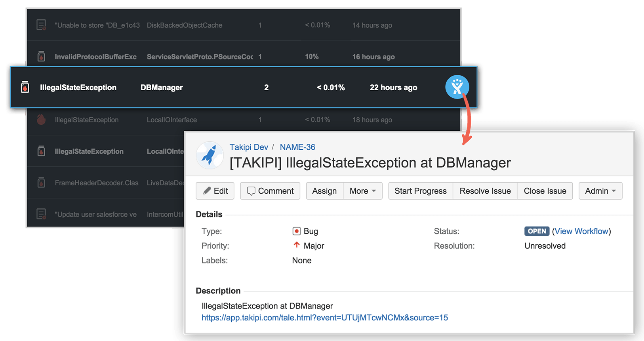The height and width of the screenshot is (341, 644).
Task: Click the OPEN status badge
Action: (537, 231)
